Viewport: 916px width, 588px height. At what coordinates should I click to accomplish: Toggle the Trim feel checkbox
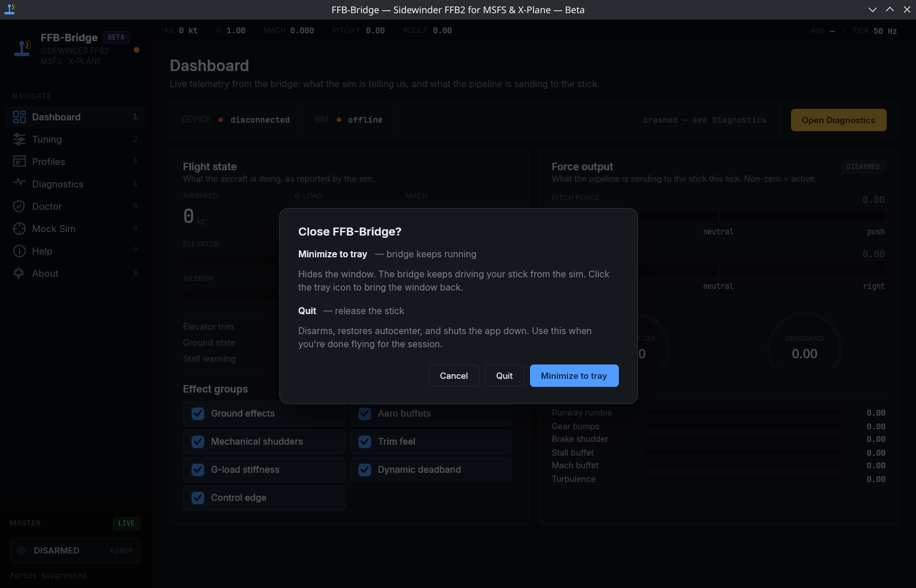click(x=365, y=442)
